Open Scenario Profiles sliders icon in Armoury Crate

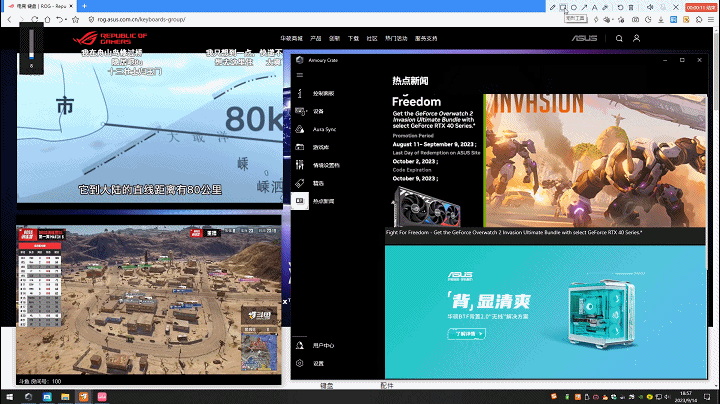point(300,165)
